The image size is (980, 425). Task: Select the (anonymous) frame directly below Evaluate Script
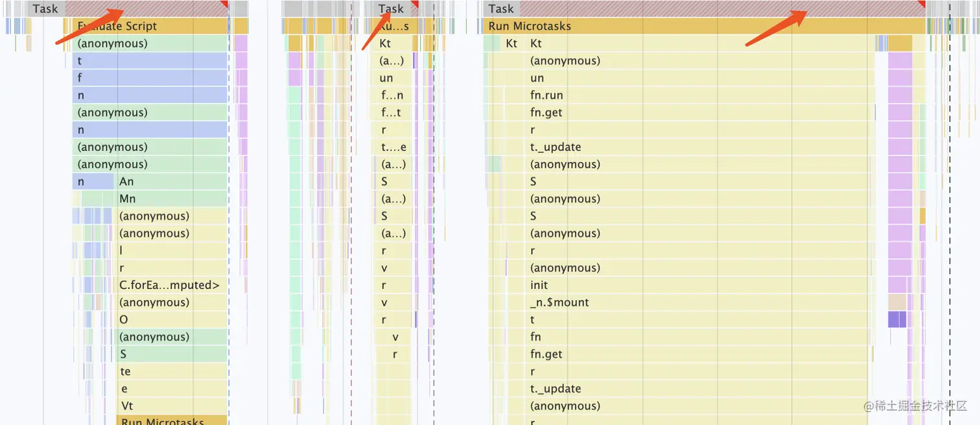(150, 43)
